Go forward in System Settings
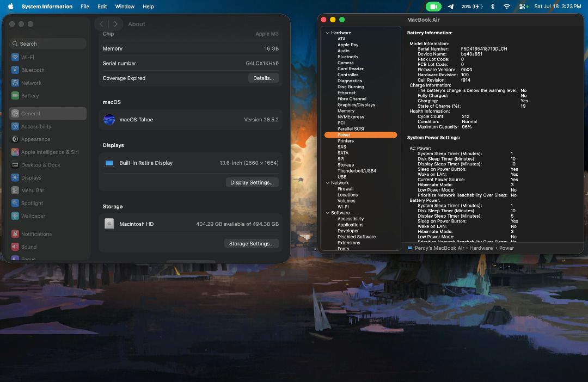The width and height of the screenshot is (588, 382). tap(115, 24)
